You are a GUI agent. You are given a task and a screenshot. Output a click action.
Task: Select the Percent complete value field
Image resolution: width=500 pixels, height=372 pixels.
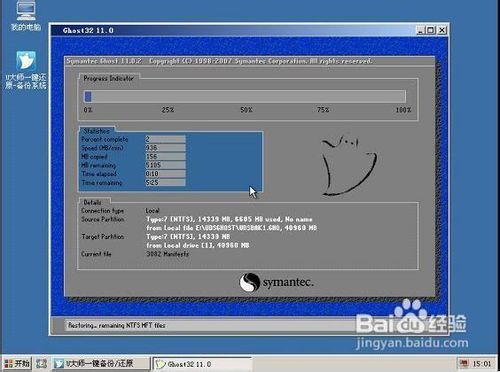[x=165, y=139]
